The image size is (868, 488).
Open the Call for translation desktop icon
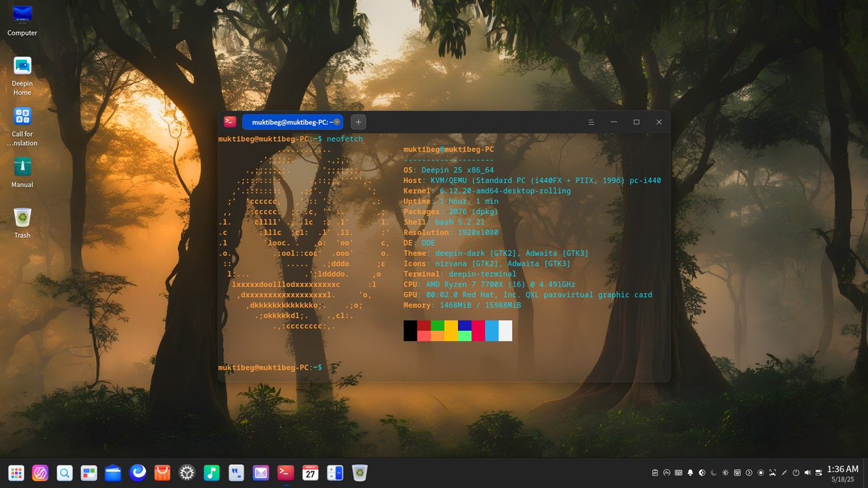(22, 126)
